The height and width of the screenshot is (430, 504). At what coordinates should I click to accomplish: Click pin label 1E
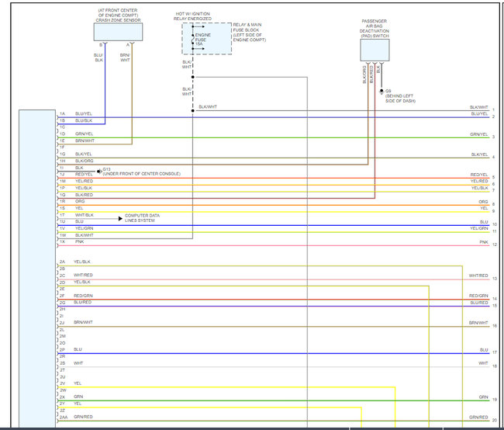pos(62,140)
